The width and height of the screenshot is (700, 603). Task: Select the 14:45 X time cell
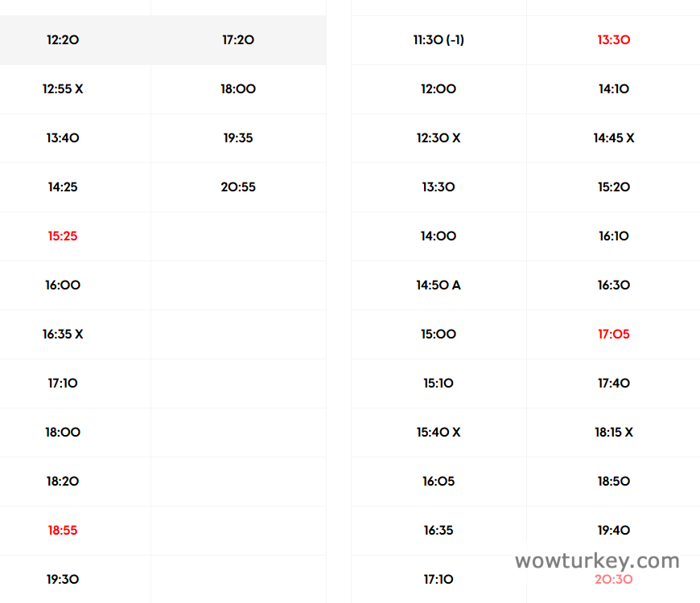(x=614, y=138)
